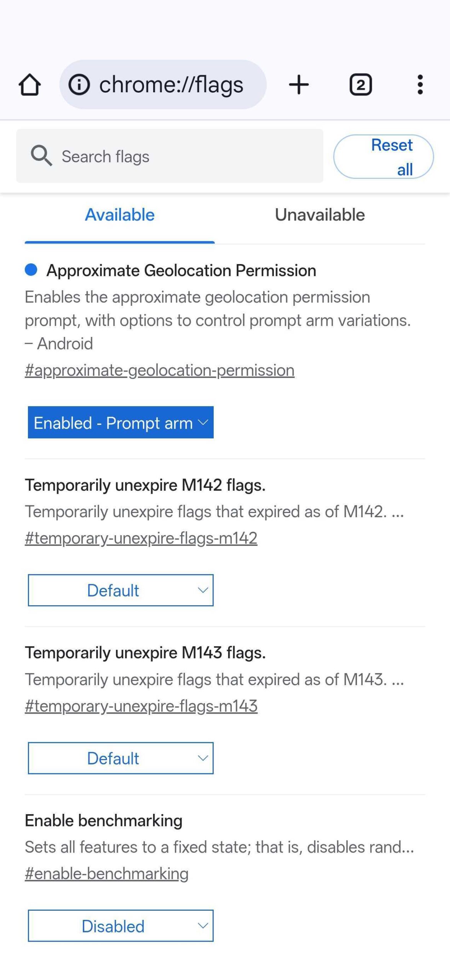The height and width of the screenshot is (980, 450).
Task: Select the Available tab
Action: click(x=119, y=215)
